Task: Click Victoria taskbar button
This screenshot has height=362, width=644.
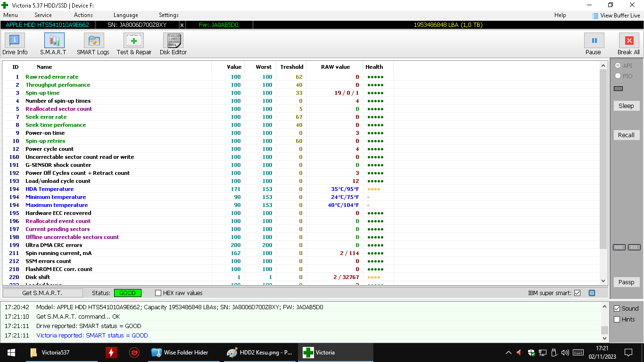Action: (336, 352)
